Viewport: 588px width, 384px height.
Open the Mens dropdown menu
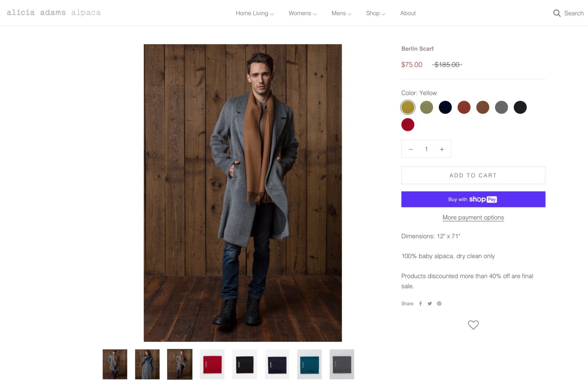[x=341, y=13]
